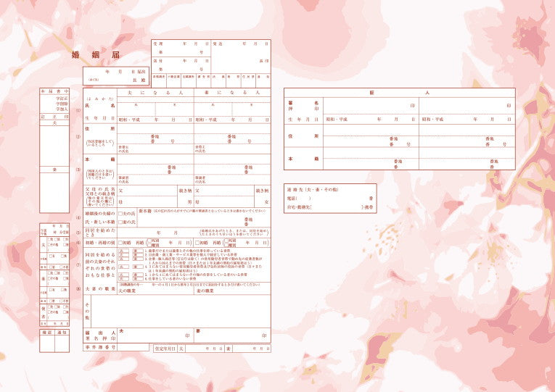
Task: Click the 夫の職業 occupation field
Action: [155, 293]
